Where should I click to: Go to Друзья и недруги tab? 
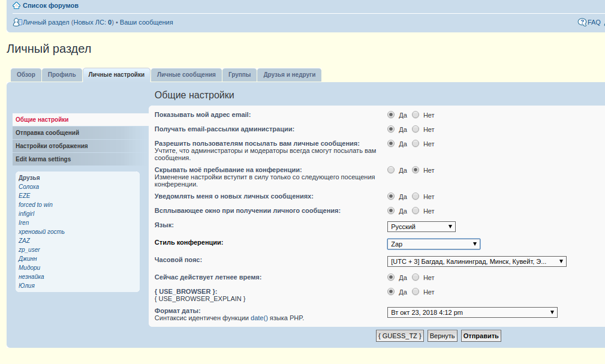coord(290,75)
